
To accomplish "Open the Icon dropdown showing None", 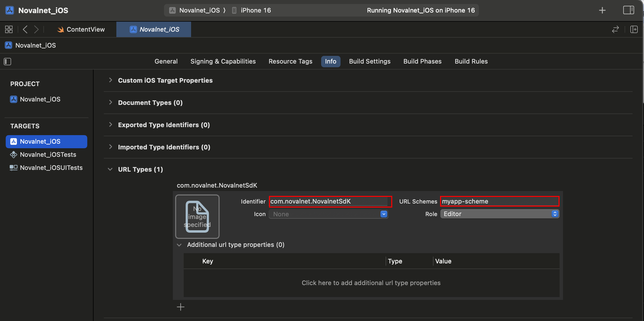I will coord(328,214).
